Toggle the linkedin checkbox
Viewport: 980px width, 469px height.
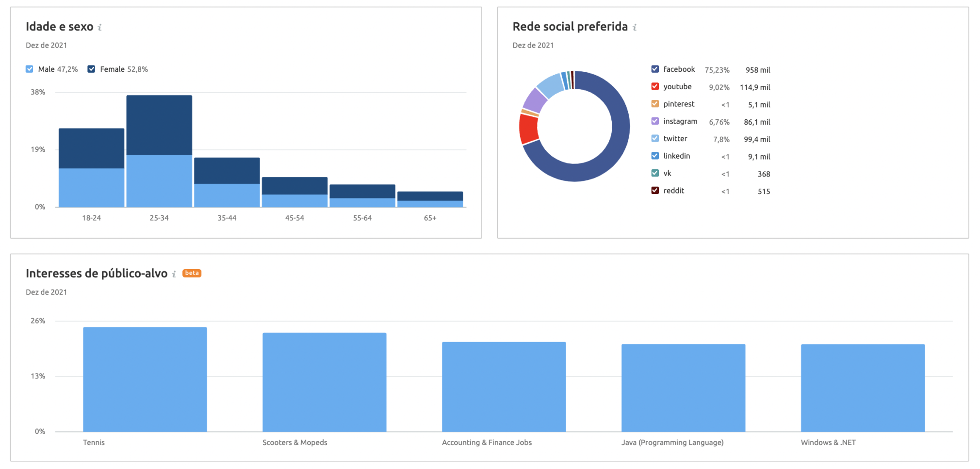(654, 155)
